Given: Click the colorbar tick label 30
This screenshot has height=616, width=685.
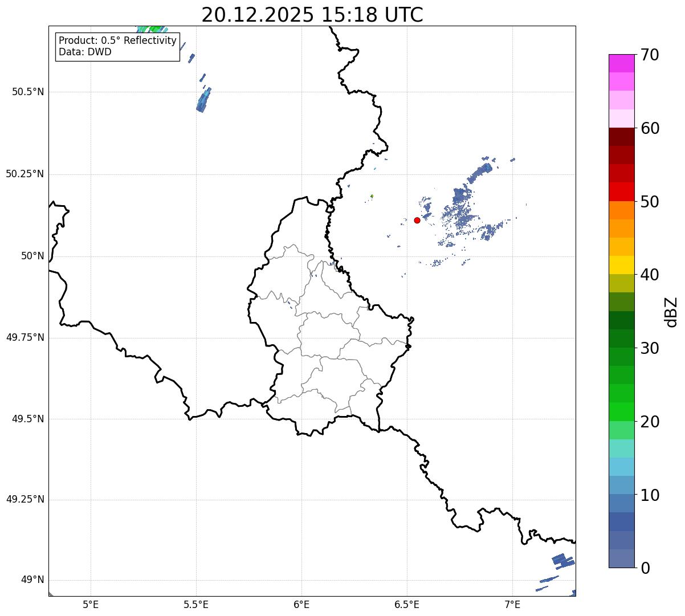Looking at the screenshot, I should point(650,348).
